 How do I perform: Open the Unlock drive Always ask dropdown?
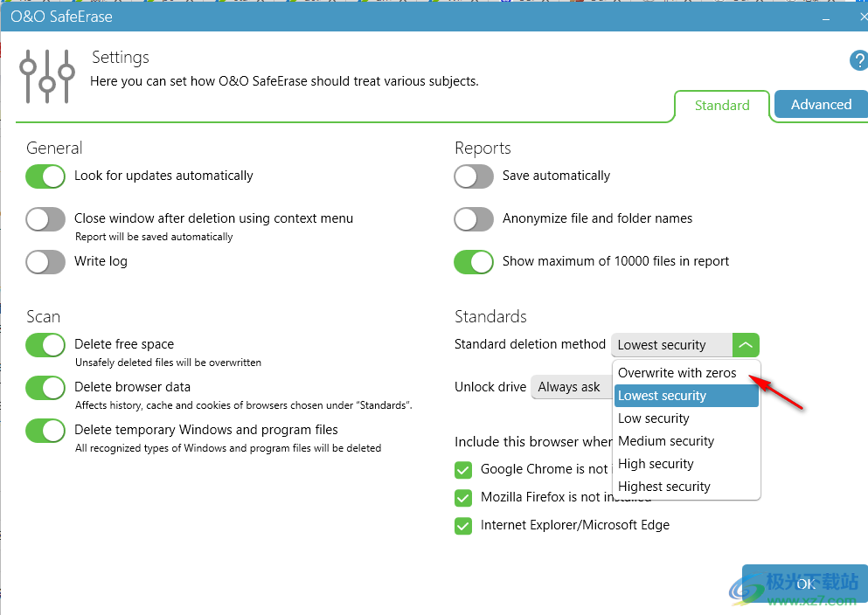(x=572, y=387)
